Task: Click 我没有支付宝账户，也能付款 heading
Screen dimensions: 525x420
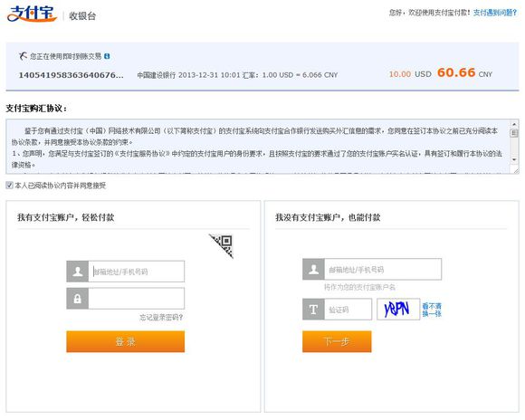Action: [328, 217]
